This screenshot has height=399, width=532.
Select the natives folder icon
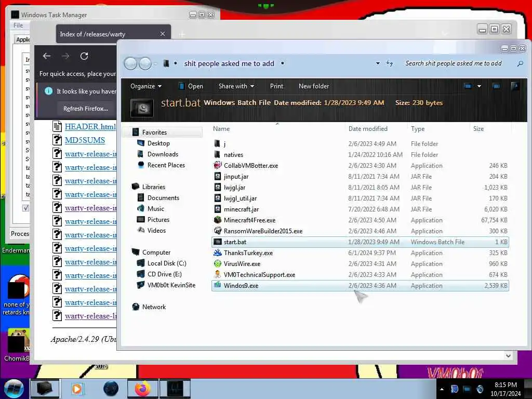point(218,155)
